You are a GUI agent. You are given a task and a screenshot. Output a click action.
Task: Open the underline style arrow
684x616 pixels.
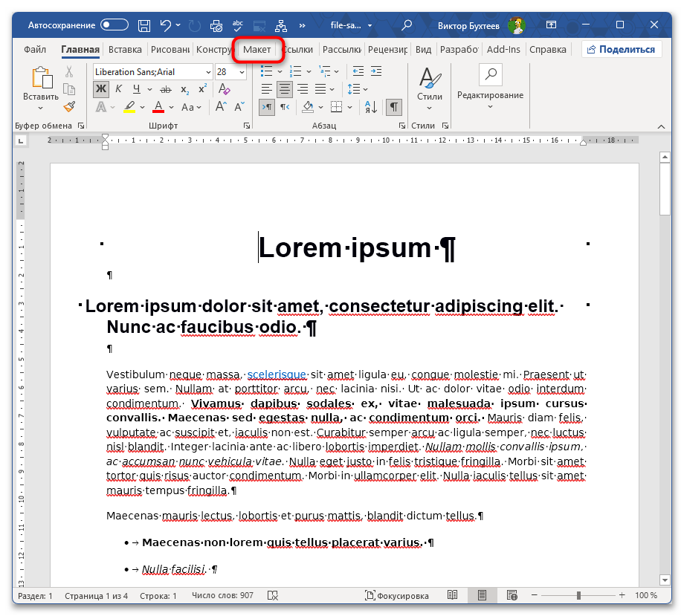(149, 90)
